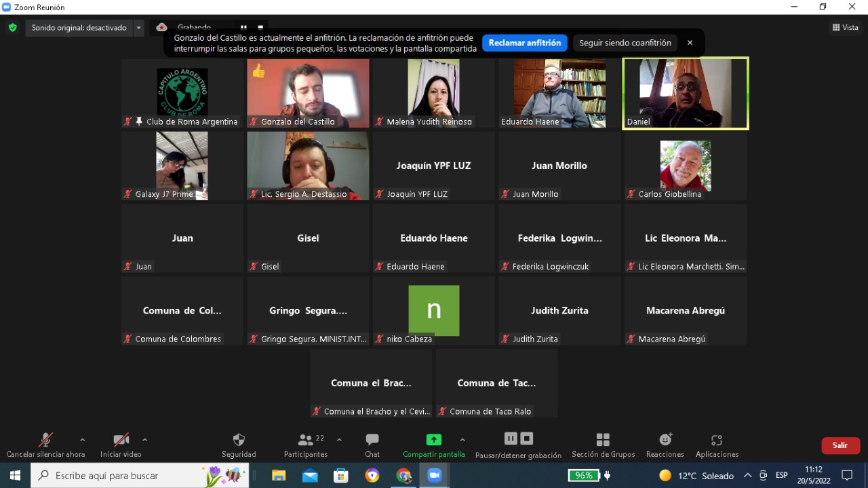
Task: Expand share options arrow beside Compartir pantalla
Action: pyautogui.click(x=462, y=439)
